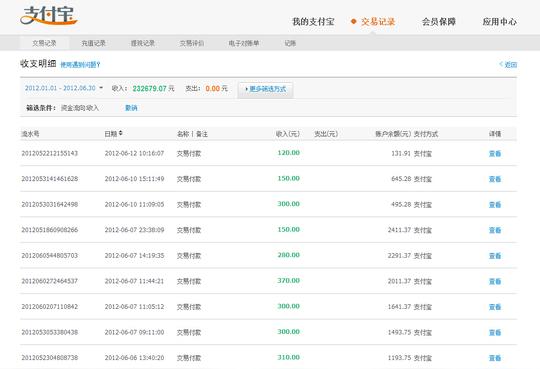Click the account balance 645.28

point(401,179)
